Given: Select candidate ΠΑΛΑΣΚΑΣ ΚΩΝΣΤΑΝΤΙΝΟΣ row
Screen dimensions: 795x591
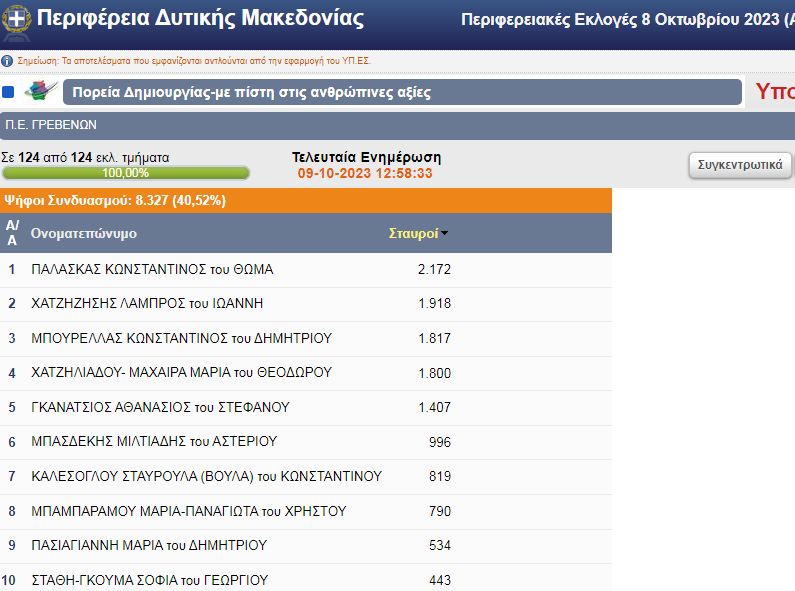Looking at the screenshot, I should [152, 269].
